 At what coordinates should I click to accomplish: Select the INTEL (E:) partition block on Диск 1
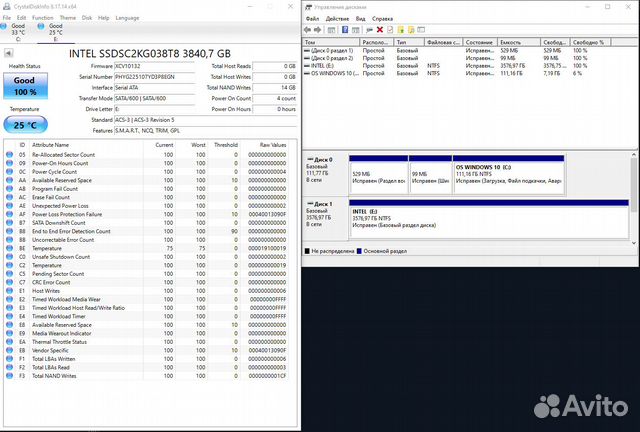(489, 219)
